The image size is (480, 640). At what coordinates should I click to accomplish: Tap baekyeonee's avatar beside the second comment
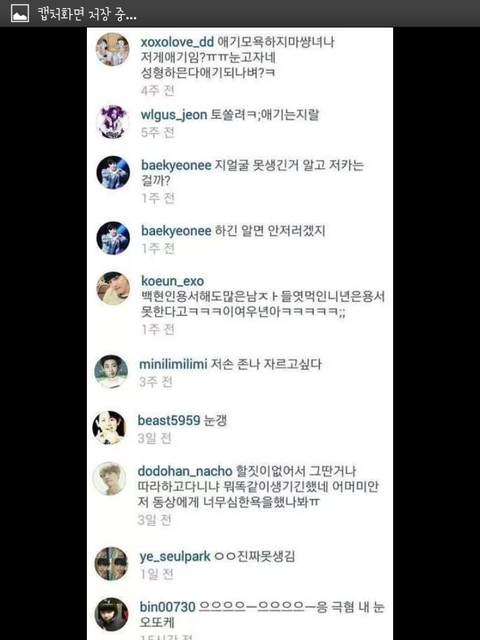coord(113,238)
